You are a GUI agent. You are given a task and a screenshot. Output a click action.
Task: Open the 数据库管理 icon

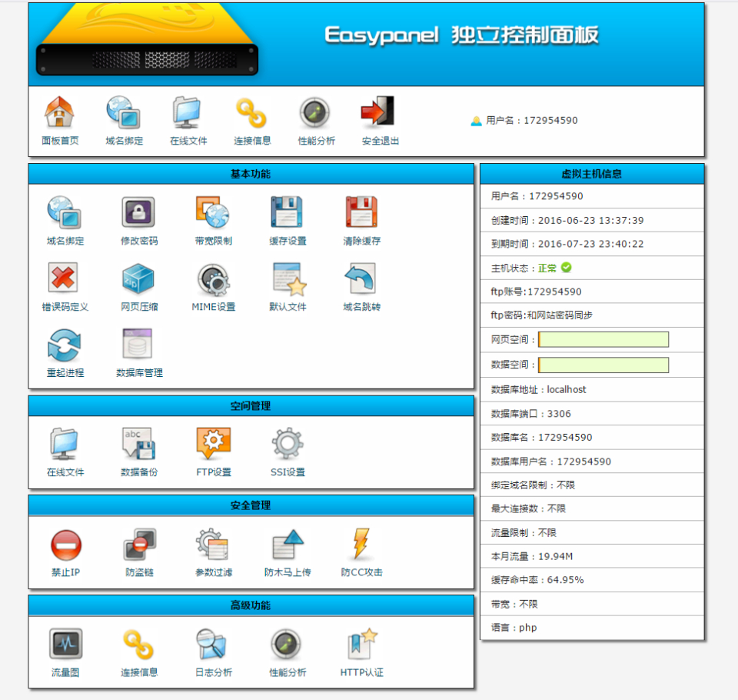tap(138, 344)
